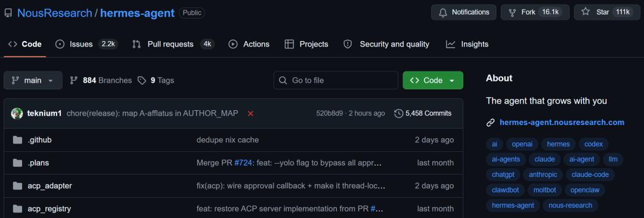The height and width of the screenshot is (218, 644).
Task: Open the Projects tab
Action: click(307, 44)
